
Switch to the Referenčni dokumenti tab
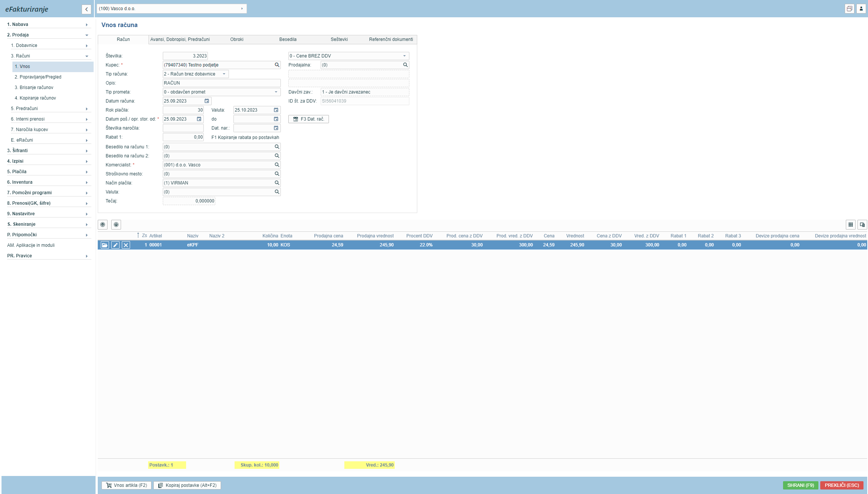391,39
